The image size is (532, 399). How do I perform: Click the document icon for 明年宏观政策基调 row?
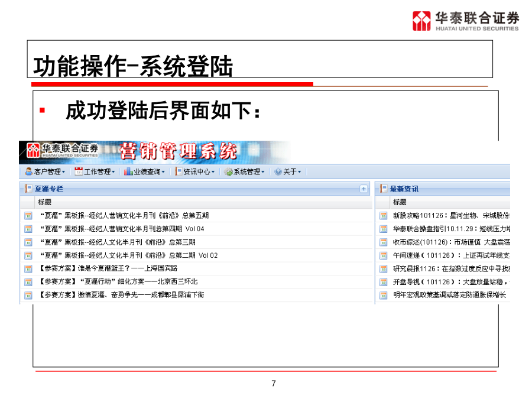[384, 295]
